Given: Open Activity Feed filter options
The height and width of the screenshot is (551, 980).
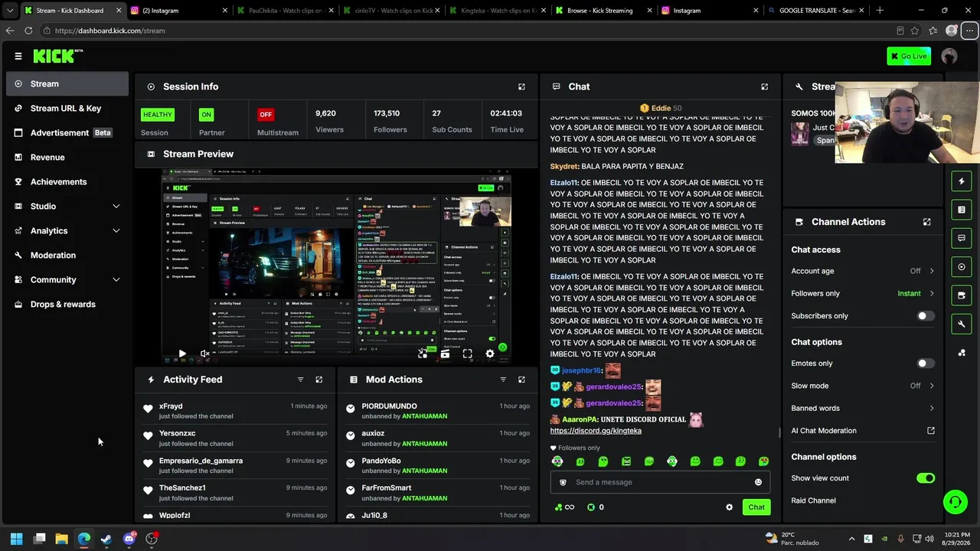Looking at the screenshot, I should [300, 380].
